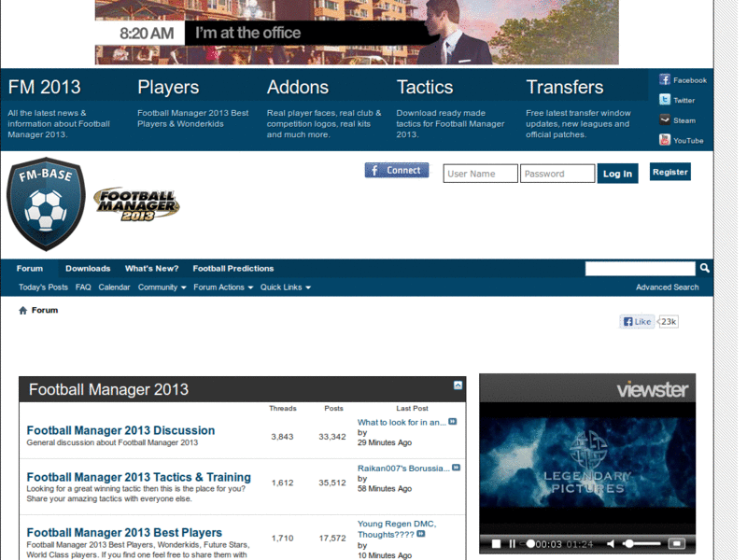Open the Transfers header section
Screen dimensions: 747x560
(x=565, y=87)
